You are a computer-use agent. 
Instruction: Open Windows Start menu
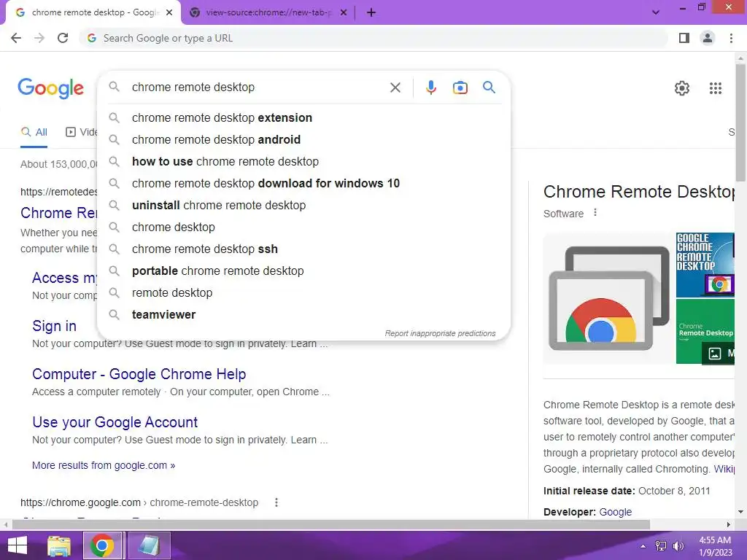click(18, 545)
